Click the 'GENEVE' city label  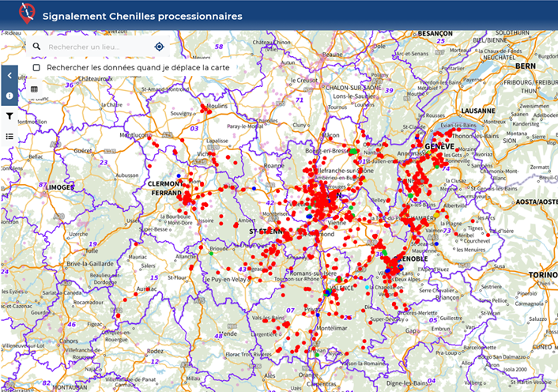[440, 146]
